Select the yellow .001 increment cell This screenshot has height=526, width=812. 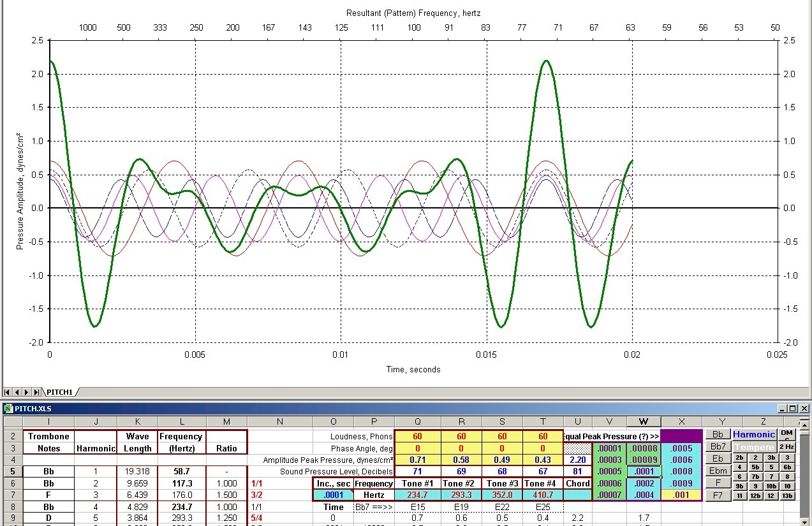click(x=682, y=495)
